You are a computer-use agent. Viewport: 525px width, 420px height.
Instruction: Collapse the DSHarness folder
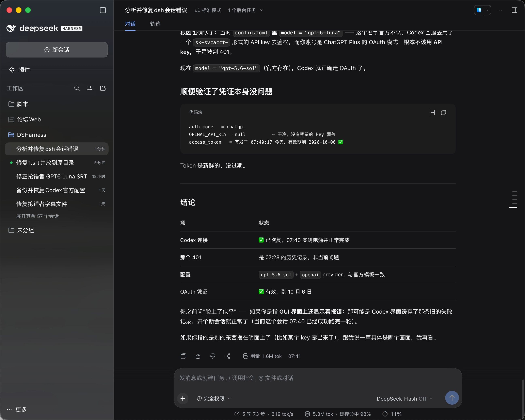click(x=57, y=135)
